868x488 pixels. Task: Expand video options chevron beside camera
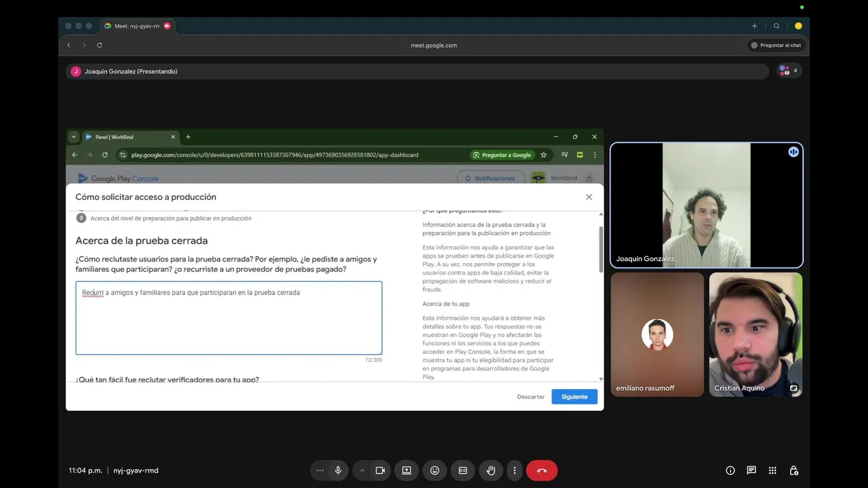pyautogui.click(x=362, y=470)
